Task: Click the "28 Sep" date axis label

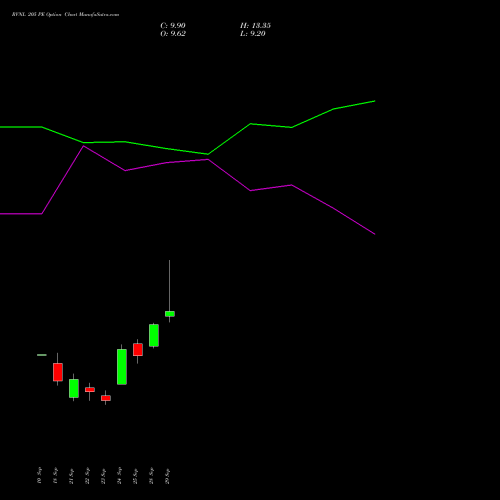Action: tap(151, 476)
